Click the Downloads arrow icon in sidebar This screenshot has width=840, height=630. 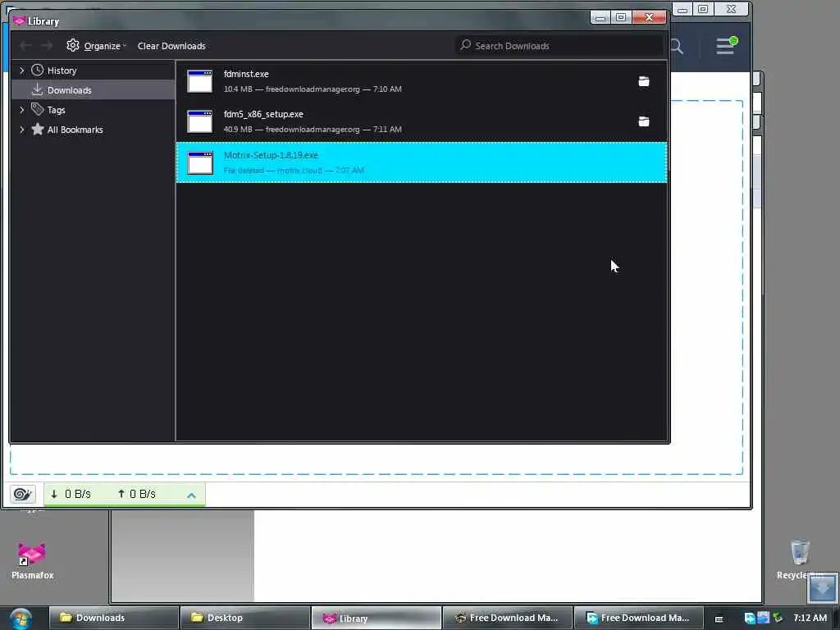[x=37, y=89]
